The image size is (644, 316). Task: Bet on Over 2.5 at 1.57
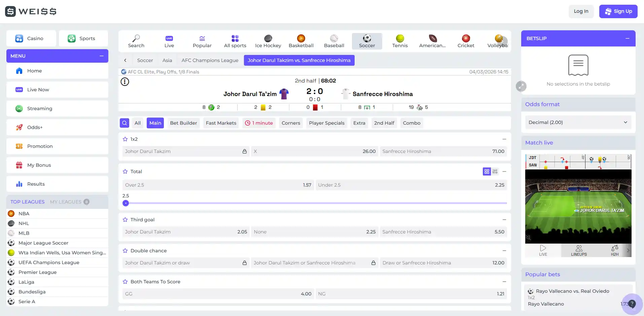point(218,185)
